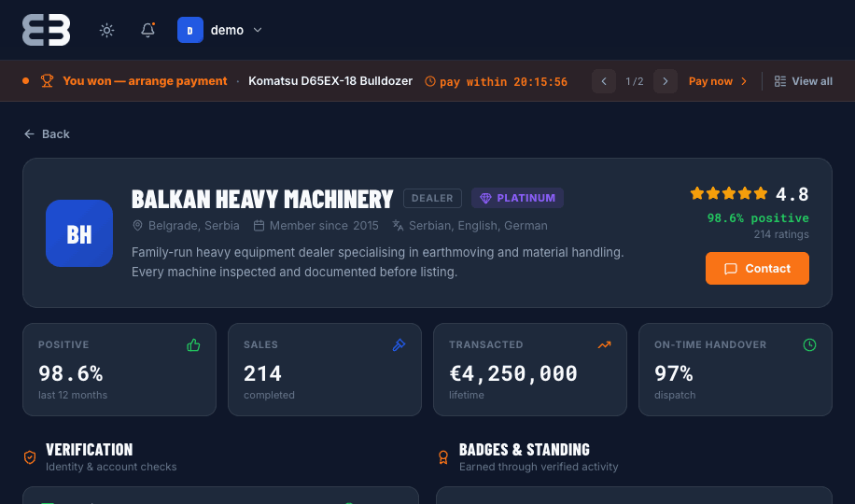Click the languages translate icon
This screenshot has width=855, height=504.
(398, 226)
